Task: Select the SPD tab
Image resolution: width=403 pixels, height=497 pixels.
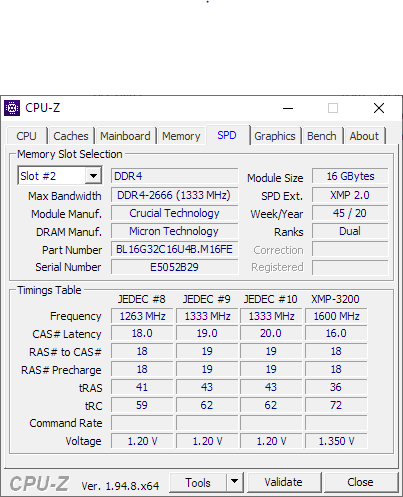Action: point(227,135)
